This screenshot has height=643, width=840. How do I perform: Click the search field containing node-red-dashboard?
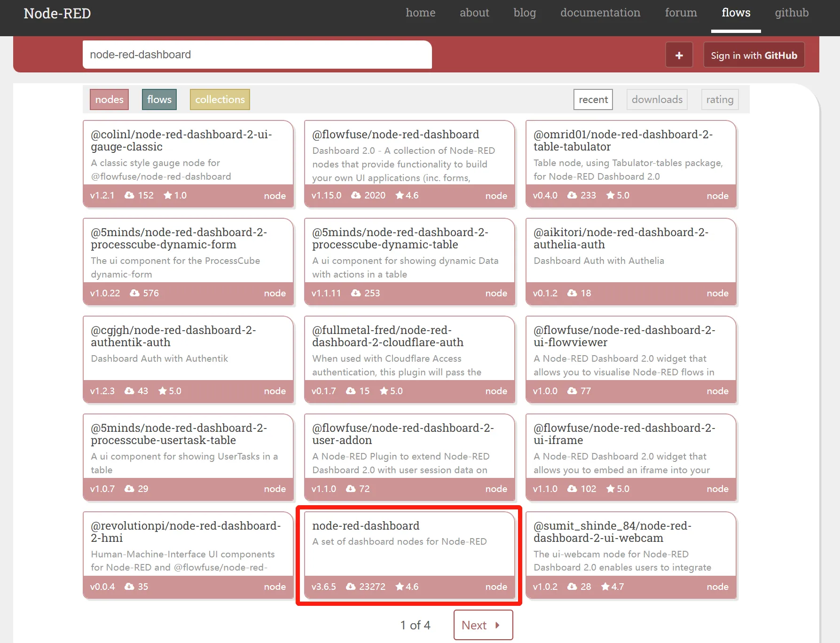coord(257,55)
